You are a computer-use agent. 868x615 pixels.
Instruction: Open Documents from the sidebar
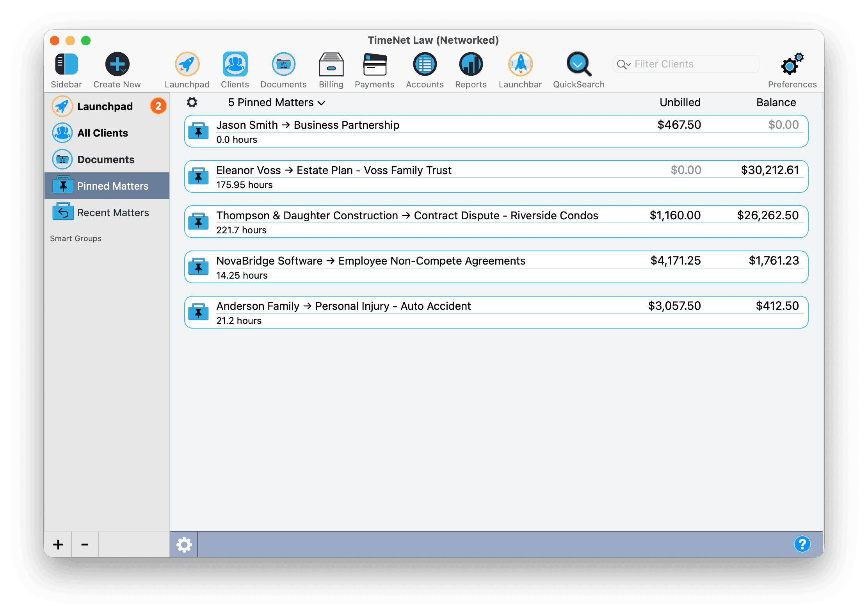[105, 159]
